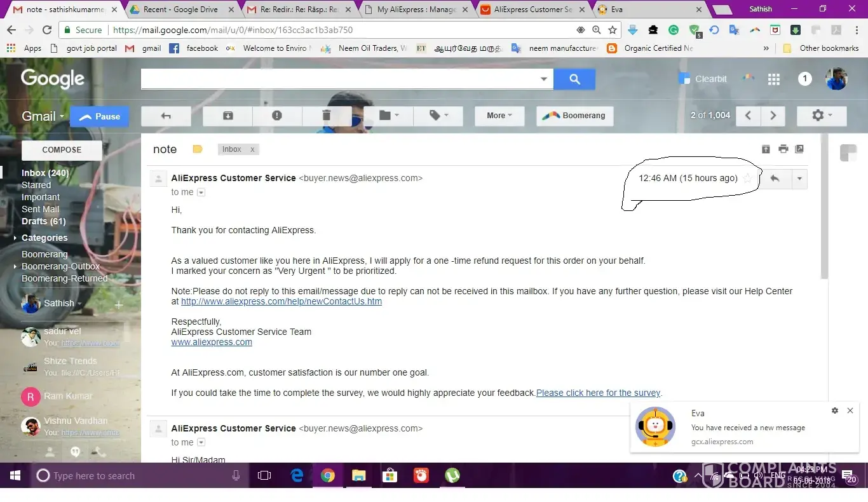Open the More actions dropdown
868x502 pixels.
click(x=499, y=116)
